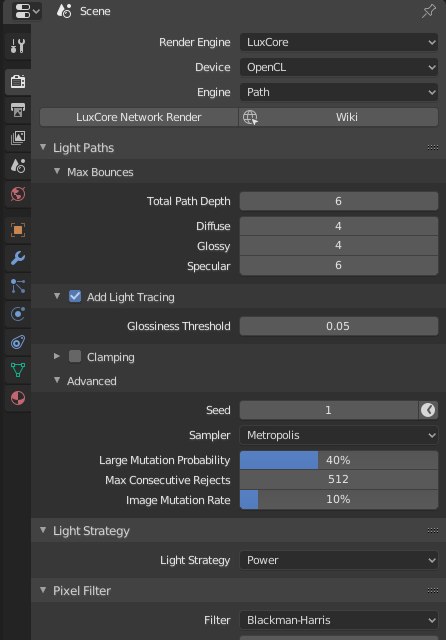Open the Render Engine dropdown showing LuxCore
This screenshot has height=640, width=446.
click(x=339, y=42)
